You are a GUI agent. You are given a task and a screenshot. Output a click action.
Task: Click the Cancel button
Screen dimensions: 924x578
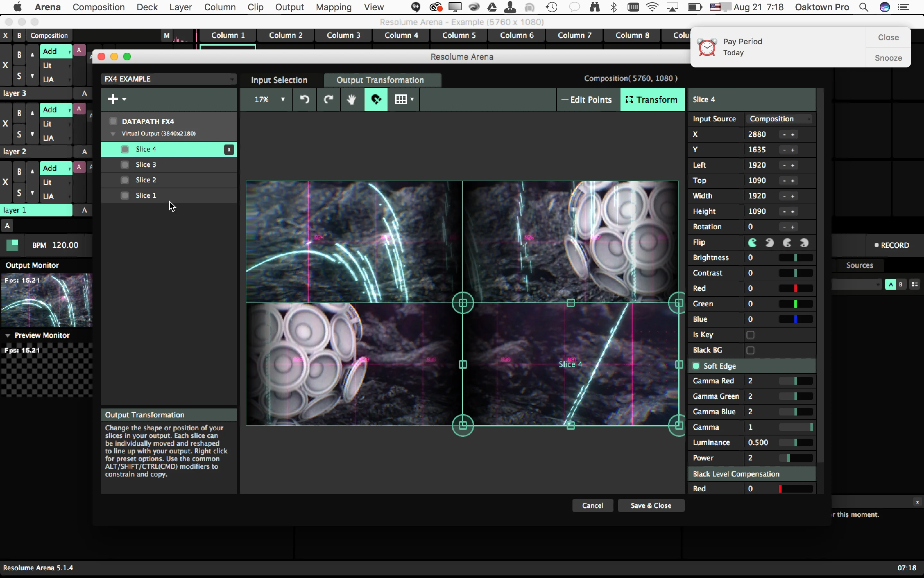(592, 505)
